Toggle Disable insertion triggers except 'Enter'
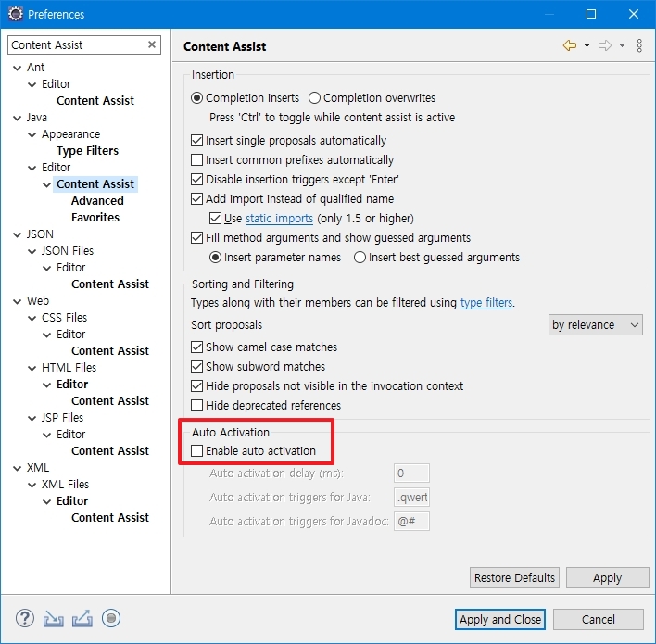 tap(196, 179)
